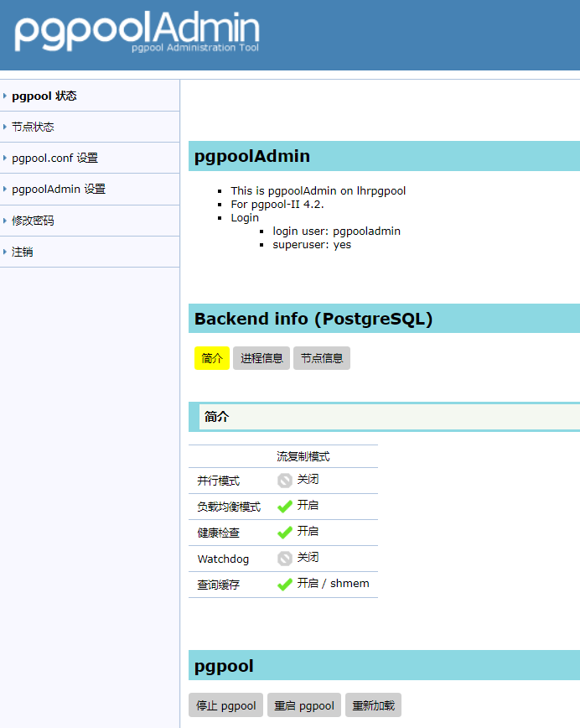Open pgpool.conf 设置 from sidebar

pyautogui.click(x=54, y=159)
